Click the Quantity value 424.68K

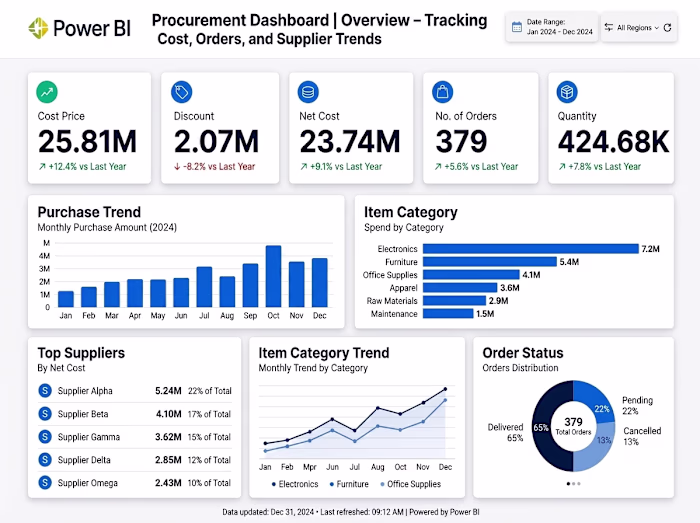point(613,141)
